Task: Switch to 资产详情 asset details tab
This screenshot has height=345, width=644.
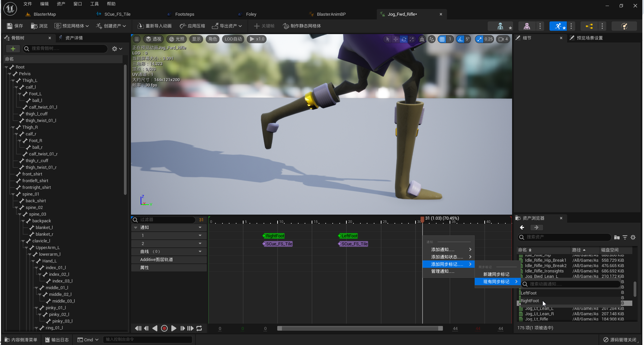Action: 74,38
